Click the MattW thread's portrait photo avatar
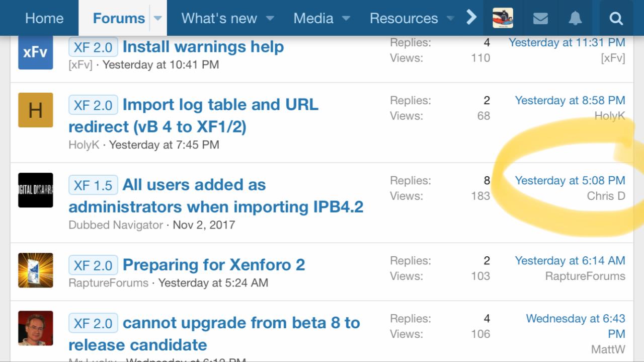Image resolution: width=644 pixels, height=362 pixels. [x=35, y=328]
